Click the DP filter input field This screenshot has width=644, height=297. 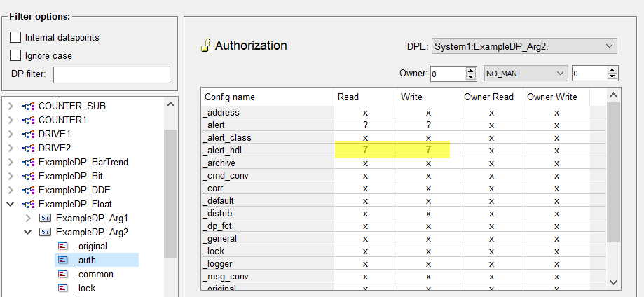click(x=111, y=74)
